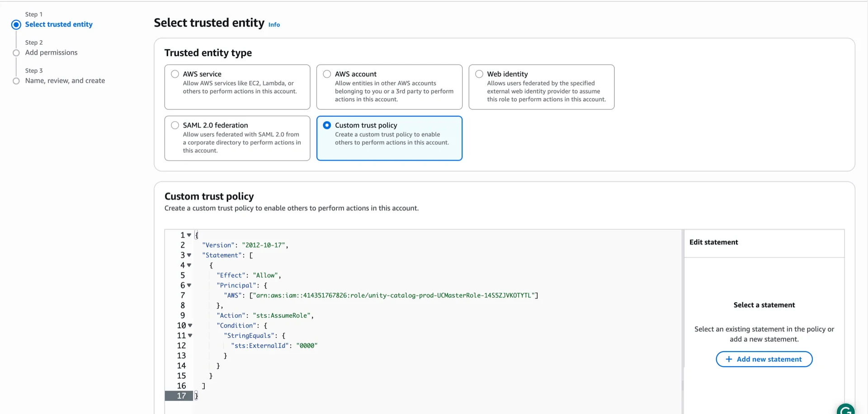Click the sts:ExternalId "0000" value
Viewport: 868px width, 414px height.
[x=307, y=346]
